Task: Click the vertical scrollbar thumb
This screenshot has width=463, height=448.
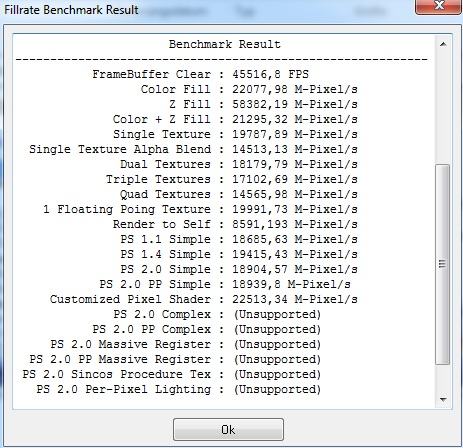Action: click(x=443, y=265)
